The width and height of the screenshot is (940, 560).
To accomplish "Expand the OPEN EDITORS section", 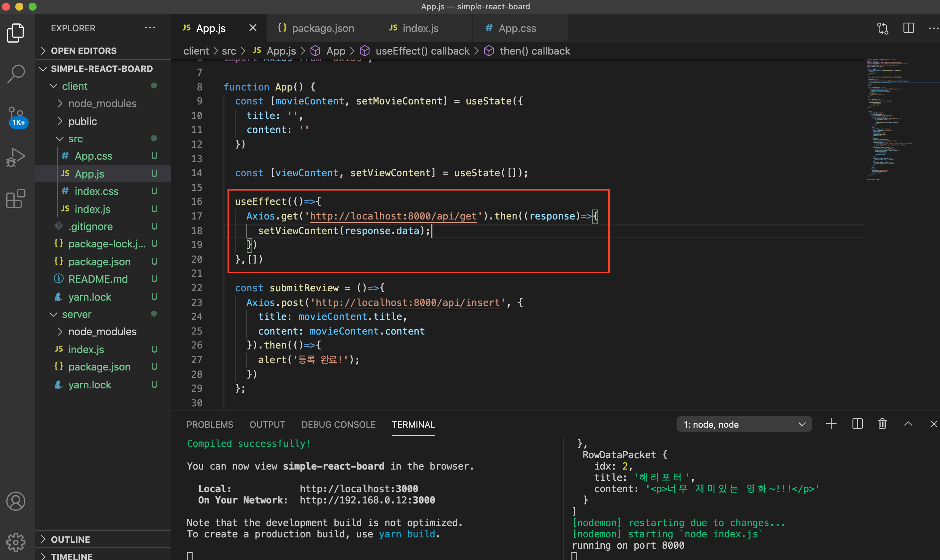I will click(x=84, y=51).
